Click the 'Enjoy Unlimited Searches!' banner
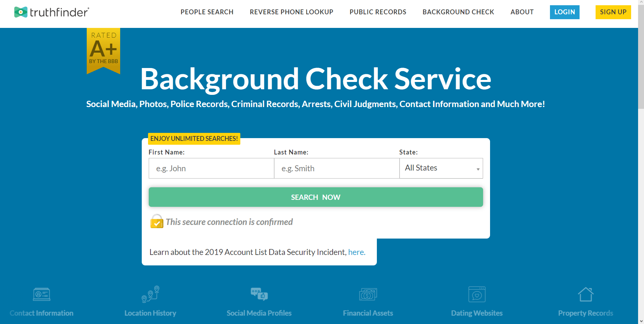Image resolution: width=644 pixels, height=324 pixels. coord(194,138)
